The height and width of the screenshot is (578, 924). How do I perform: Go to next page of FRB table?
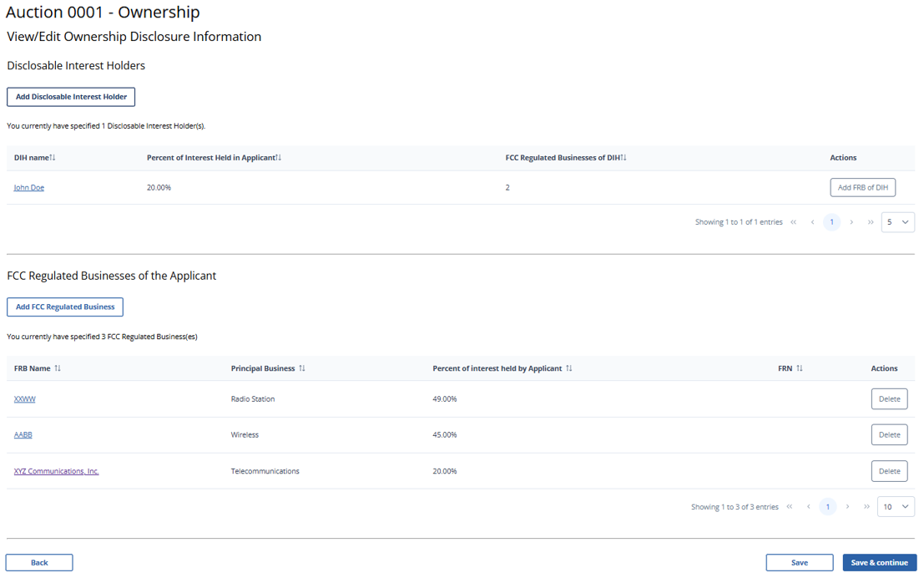click(847, 507)
